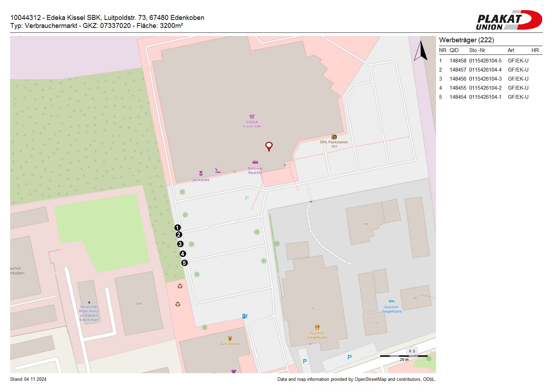Click the Gutshof Ziegelhütte restaurant icon
Viewport: 554px width, 392px height.
point(317,327)
